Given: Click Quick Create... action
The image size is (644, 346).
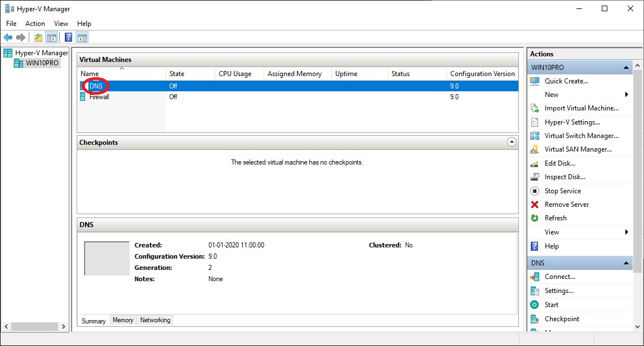Looking at the screenshot, I should (566, 81).
